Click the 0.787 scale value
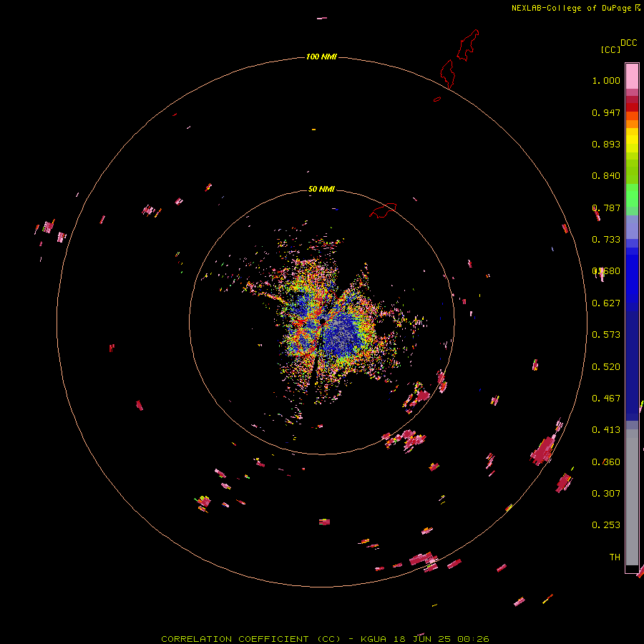 pyautogui.click(x=606, y=208)
